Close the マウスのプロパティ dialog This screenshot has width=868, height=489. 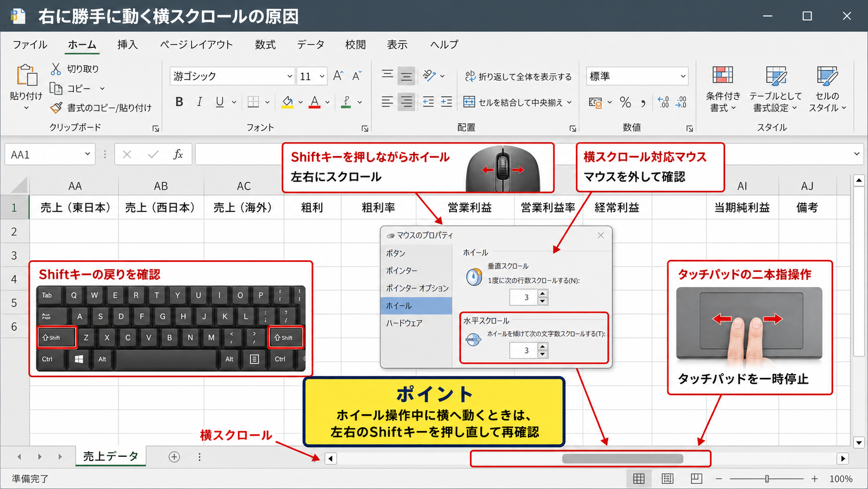(601, 235)
